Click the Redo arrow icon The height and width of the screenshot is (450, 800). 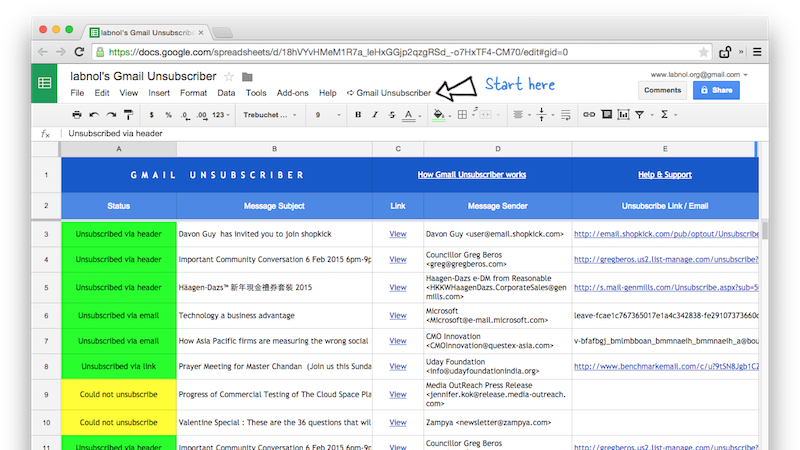(111, 115)
